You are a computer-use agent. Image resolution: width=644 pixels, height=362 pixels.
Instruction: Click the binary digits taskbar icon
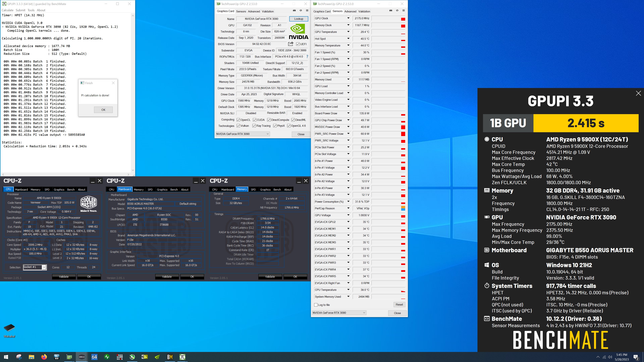120,357
